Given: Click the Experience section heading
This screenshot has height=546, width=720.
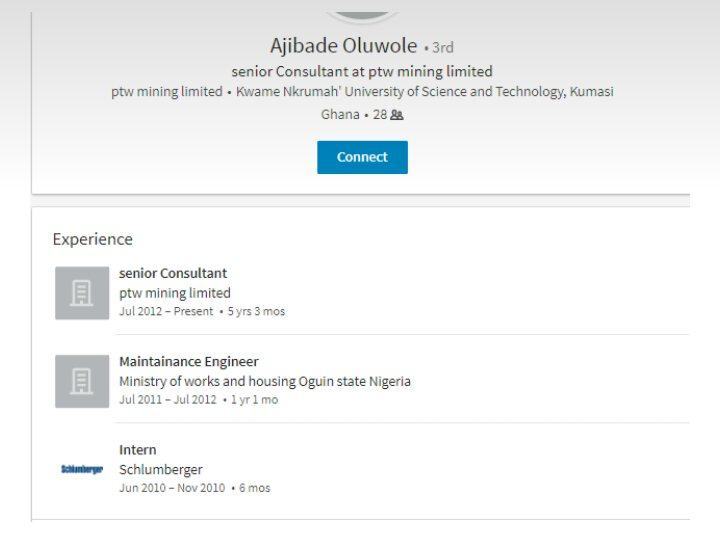Looking at the screenshot, I should point(92,239).
